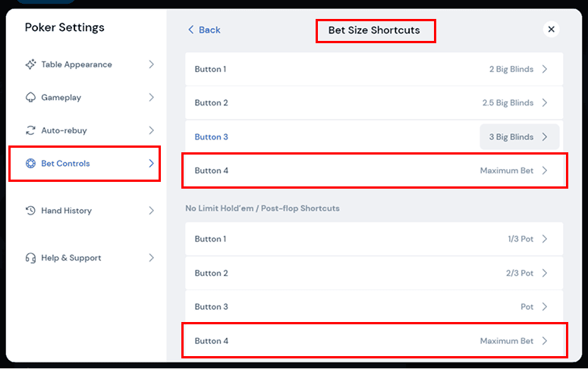The height and width of the screenshot is (369, 588).
Task: Open the 2 Big Blinds option chevron
Action: (x=545, y=69)
